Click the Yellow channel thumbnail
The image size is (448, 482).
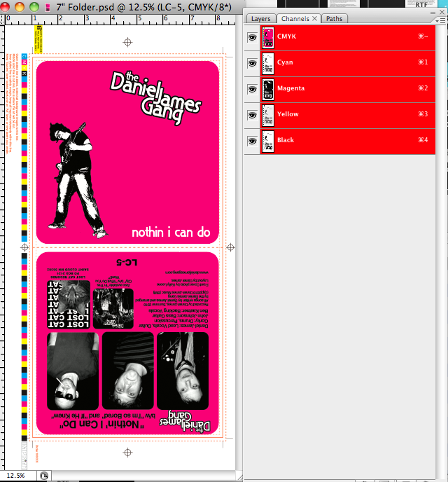click(267, 115)
